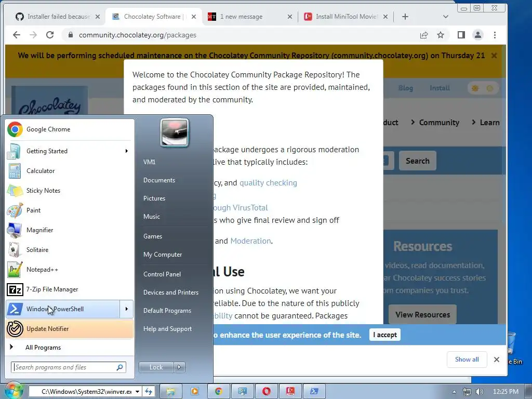532x399 pixels.
Task: Expand Getting Started submenu arrow
Action: (x=127, y=151)
